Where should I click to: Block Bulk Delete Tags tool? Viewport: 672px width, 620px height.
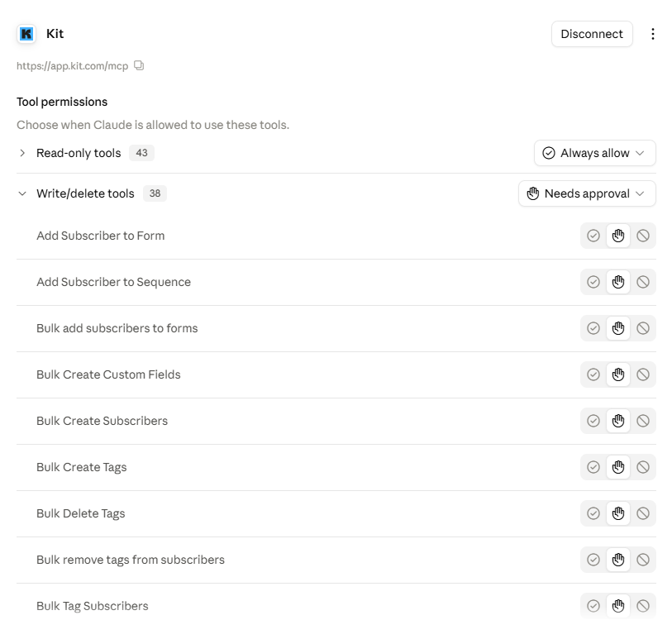click(x=643, y=513)
